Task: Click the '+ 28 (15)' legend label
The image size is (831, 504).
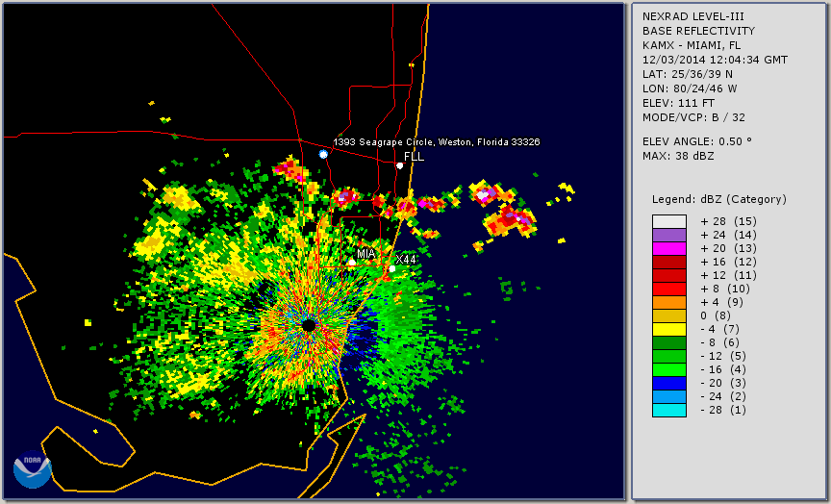Action: [728, 221]
